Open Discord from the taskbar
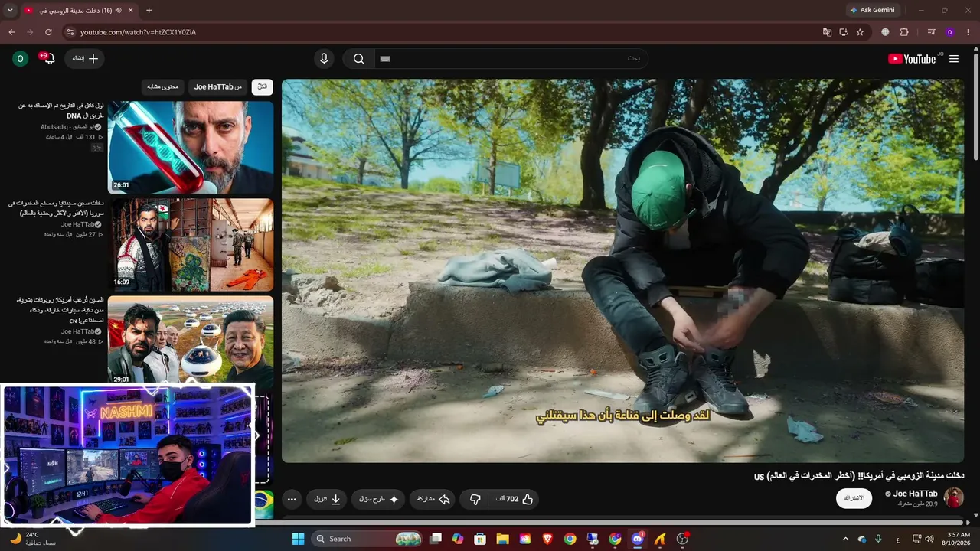This screenshot has height=551, width=980. (x=638, y=539)
